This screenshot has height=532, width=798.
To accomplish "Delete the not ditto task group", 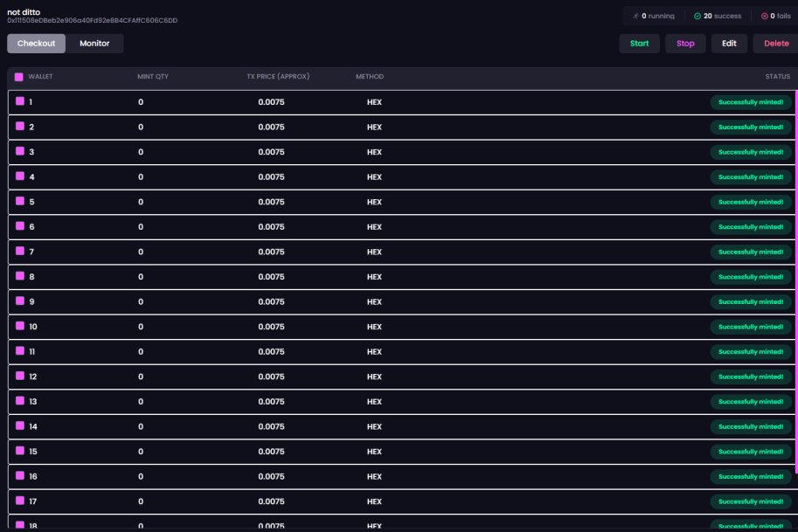I will click(x=776, y=43).
